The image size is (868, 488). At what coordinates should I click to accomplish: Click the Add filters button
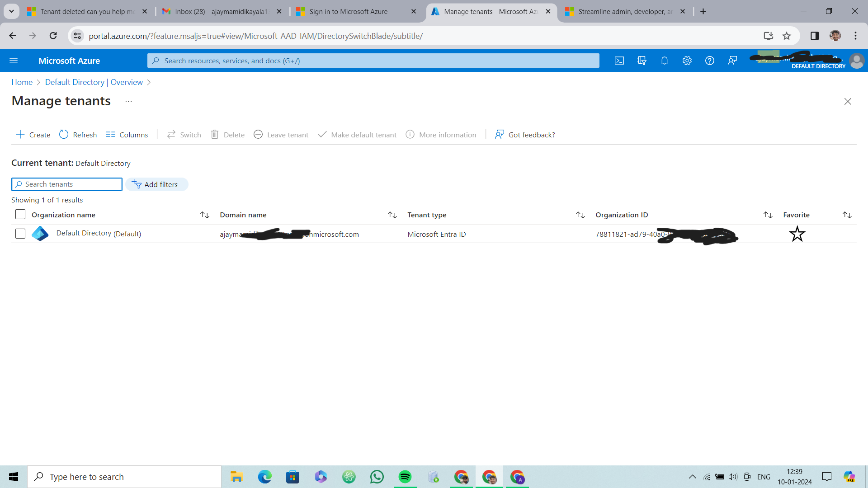156,184
